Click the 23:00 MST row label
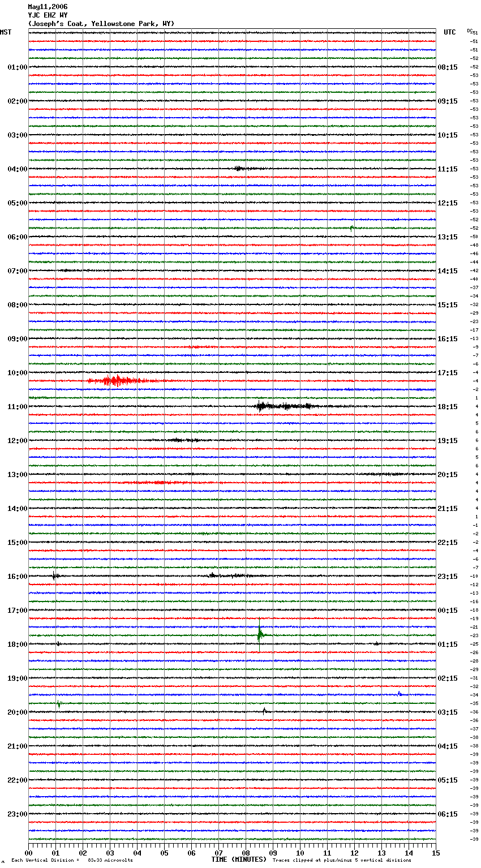This screenshot has height=868, width=481. coord(17,814)
